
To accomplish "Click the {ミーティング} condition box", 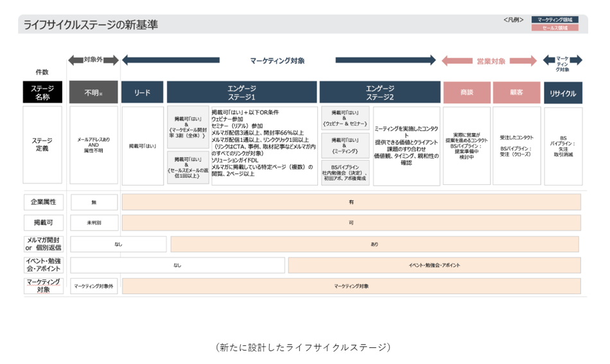I will pyautogui.click(x=345, y=146).
